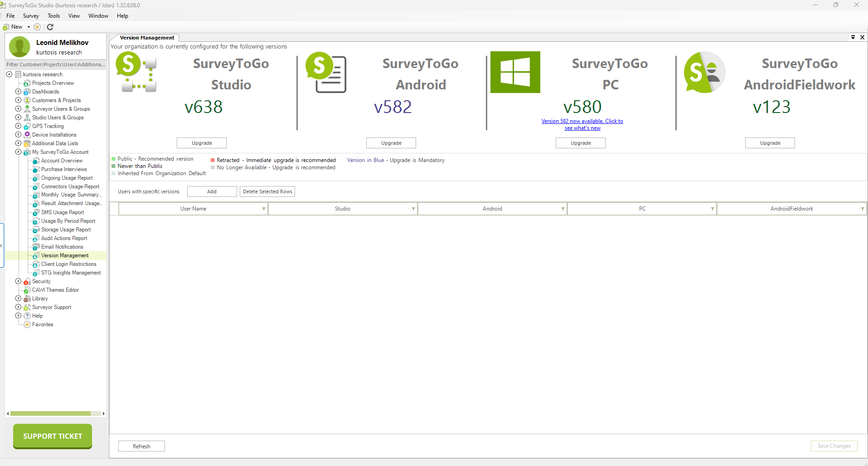Click the Favorites star icon in the tree

coord(27,324)
